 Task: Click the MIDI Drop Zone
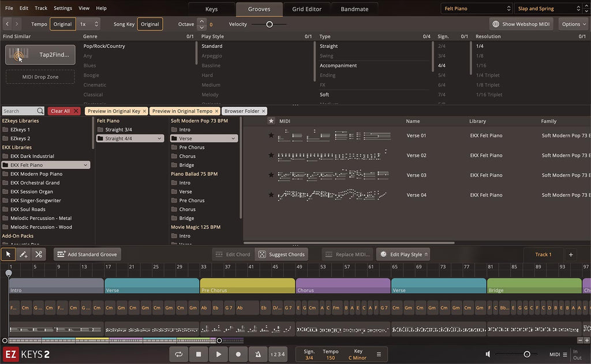coord(40,77)
